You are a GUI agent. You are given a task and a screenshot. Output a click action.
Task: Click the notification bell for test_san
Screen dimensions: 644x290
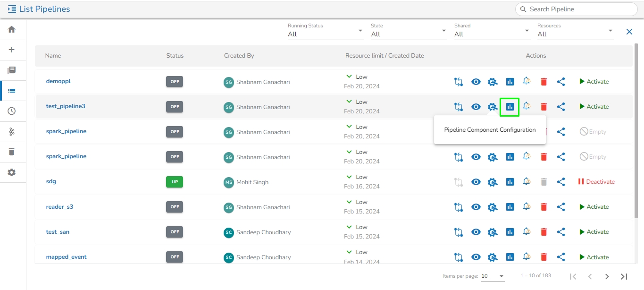(x=527, y=231)
